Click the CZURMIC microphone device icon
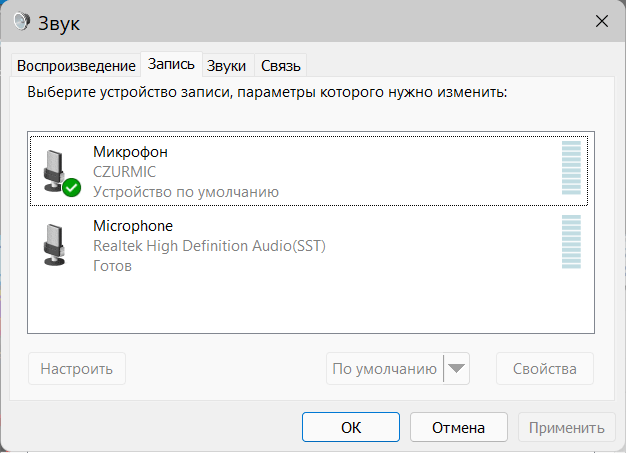 click(x=56, y=168)
